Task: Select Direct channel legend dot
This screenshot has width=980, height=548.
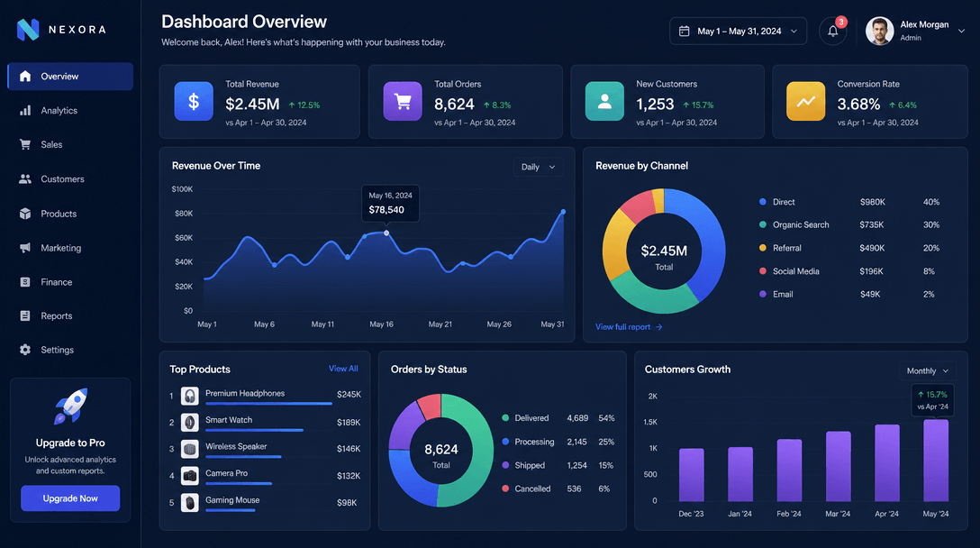Action: pyautogui.click(x=763, y=202)
